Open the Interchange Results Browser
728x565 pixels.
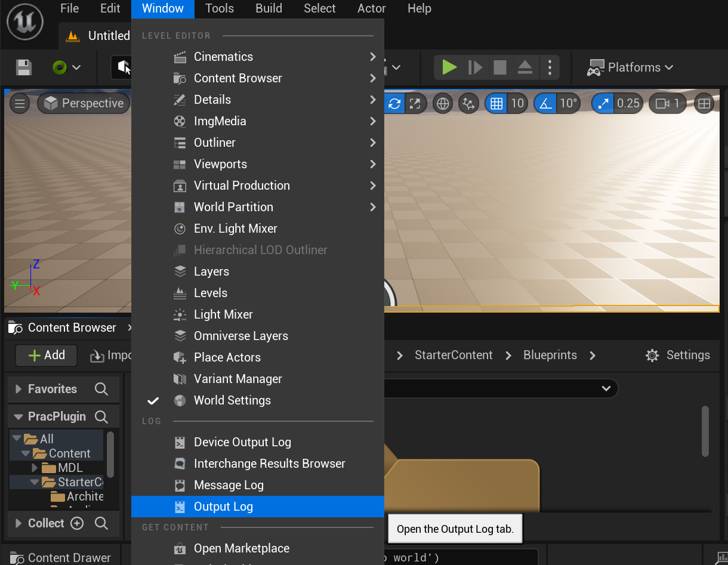tap(258, 464)
